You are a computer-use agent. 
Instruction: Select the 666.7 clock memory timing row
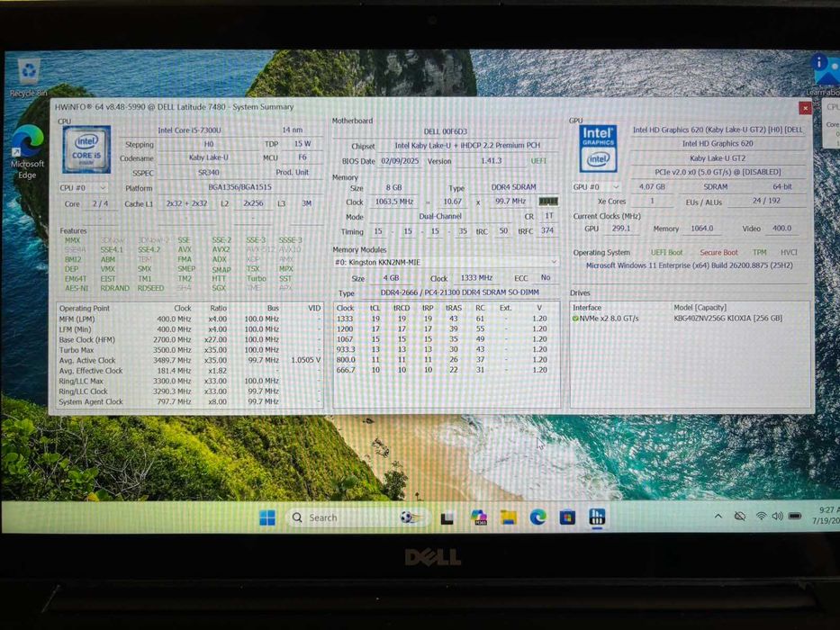point(446,370)
